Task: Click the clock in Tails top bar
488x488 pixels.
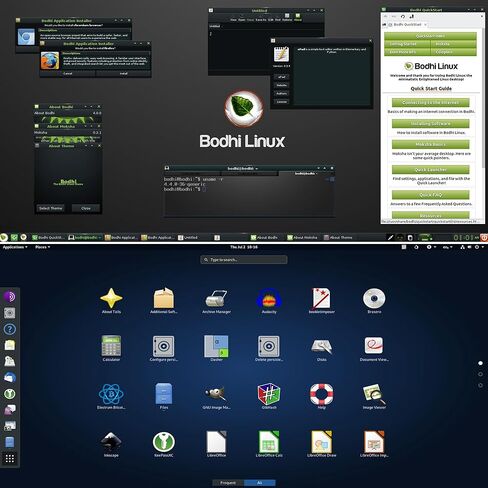Action: coord(244,247)
